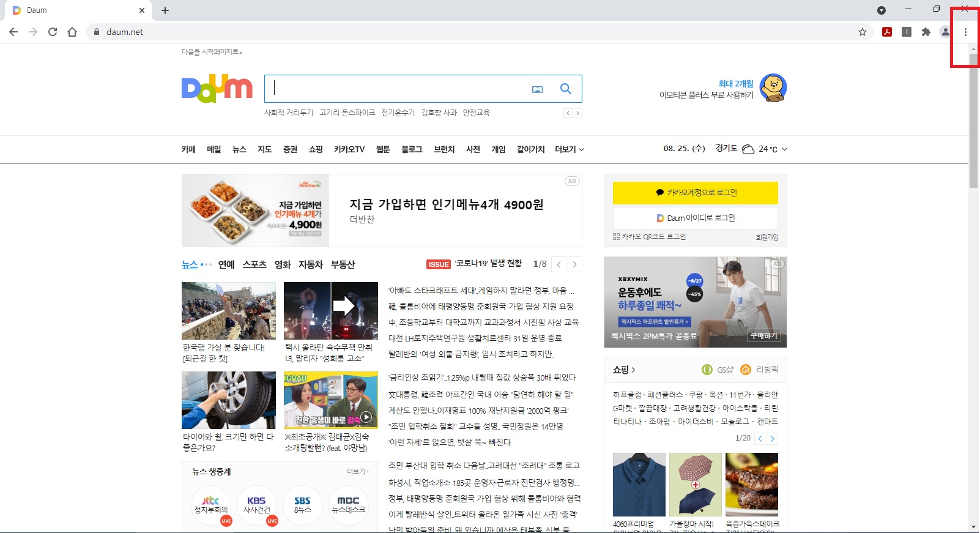Click the browser forward arrow
The width and height of the screenshot is (980, 533).
tap(33, 32)
